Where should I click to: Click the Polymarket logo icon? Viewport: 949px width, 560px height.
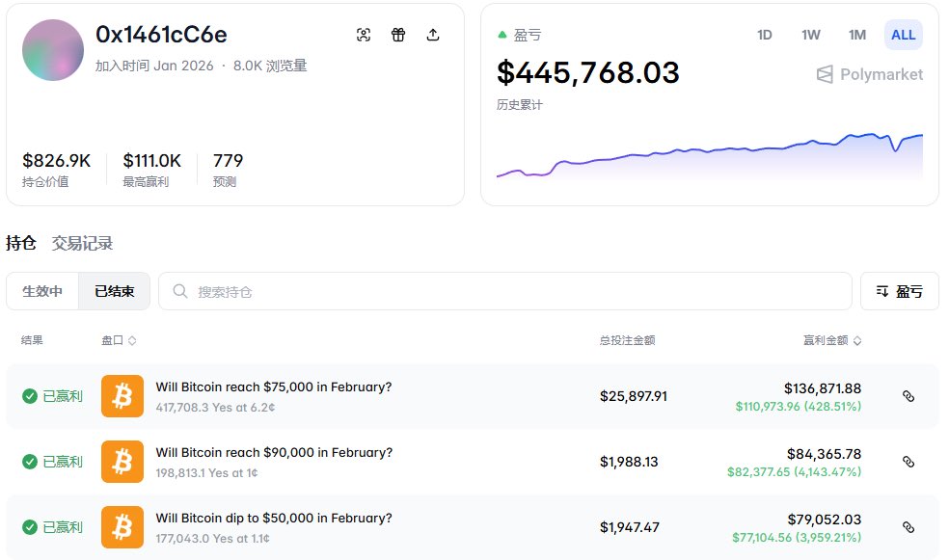(x=825, y=74)
